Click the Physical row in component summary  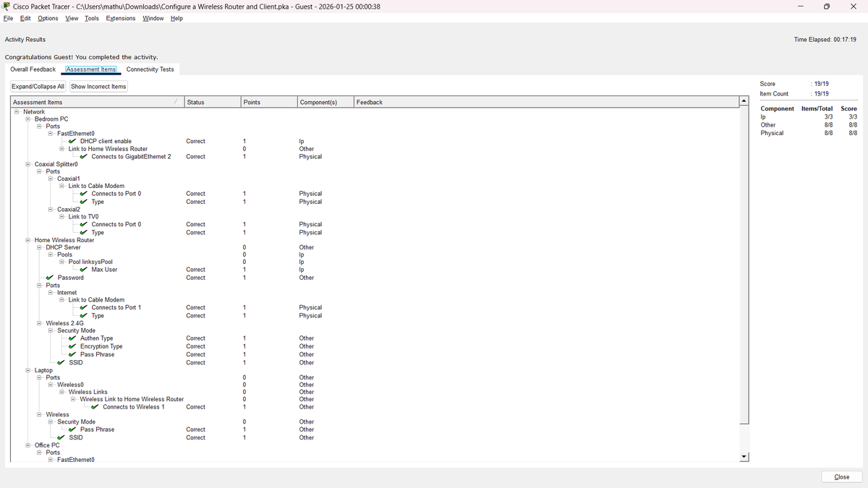point(809,133)
